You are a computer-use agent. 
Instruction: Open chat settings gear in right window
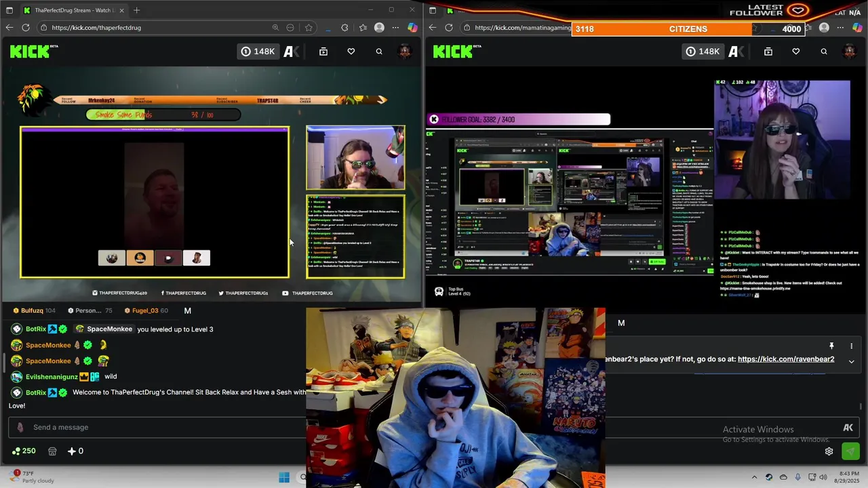click(829, 451)
